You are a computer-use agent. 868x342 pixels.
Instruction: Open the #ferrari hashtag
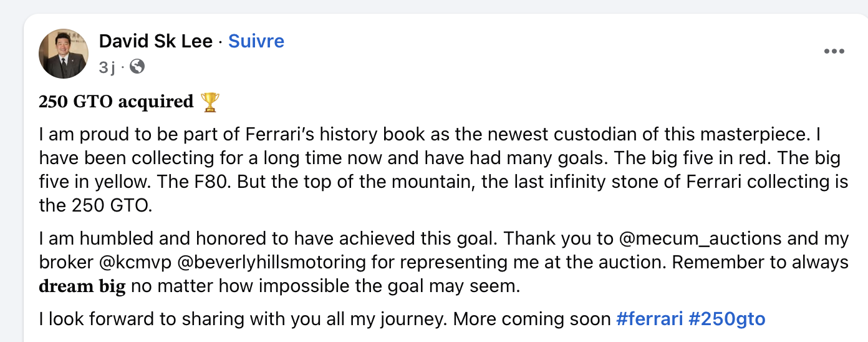649,319
